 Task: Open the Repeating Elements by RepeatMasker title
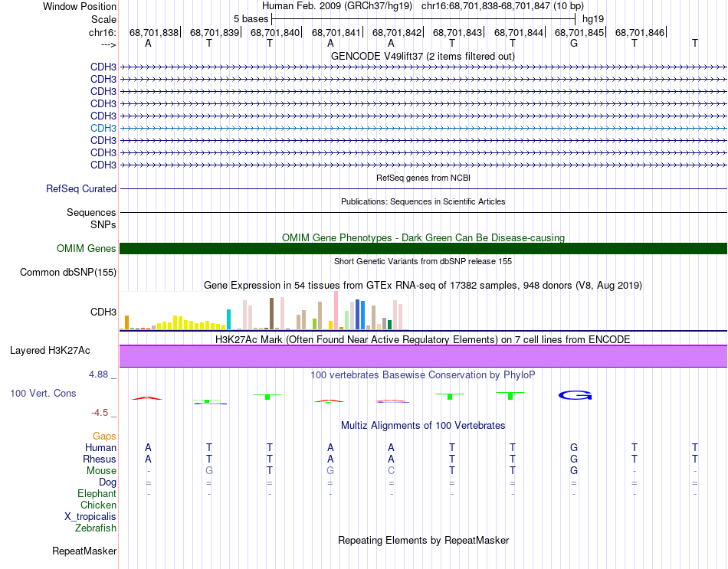pyautogui.click(x=423, y=541)
